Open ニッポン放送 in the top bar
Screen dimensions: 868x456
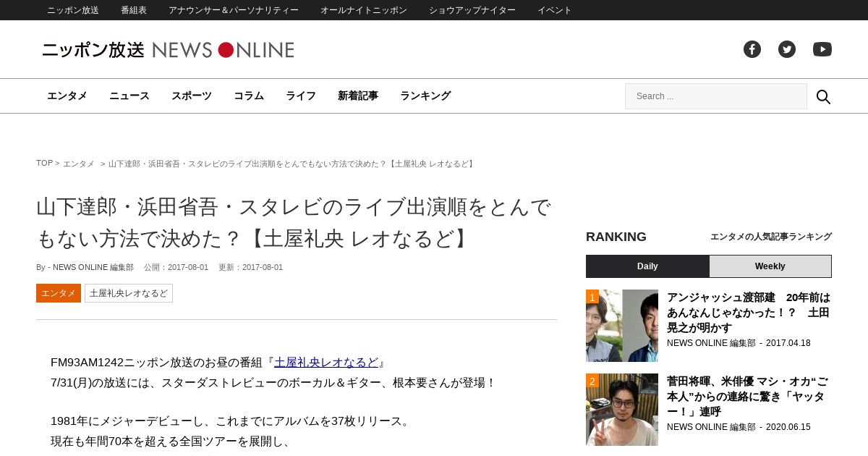[73, 10]
